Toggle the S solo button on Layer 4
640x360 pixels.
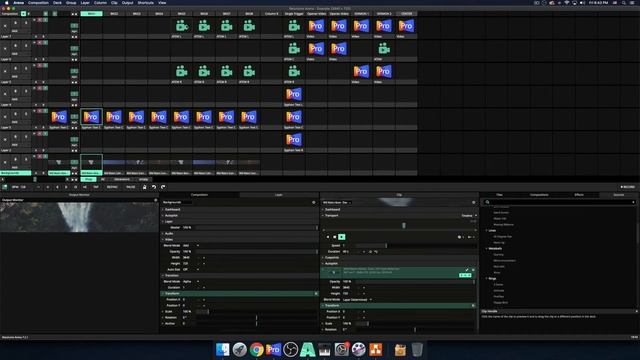(26, 91)
